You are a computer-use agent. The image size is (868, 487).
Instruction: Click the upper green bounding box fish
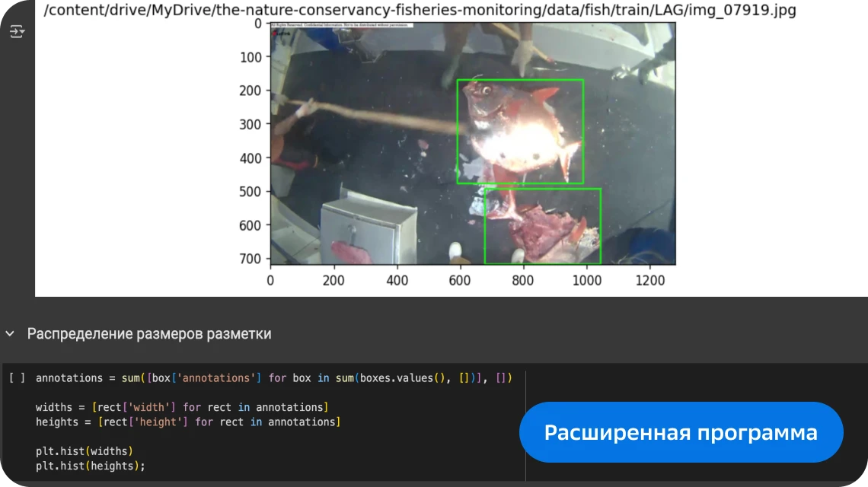(519, 132)
